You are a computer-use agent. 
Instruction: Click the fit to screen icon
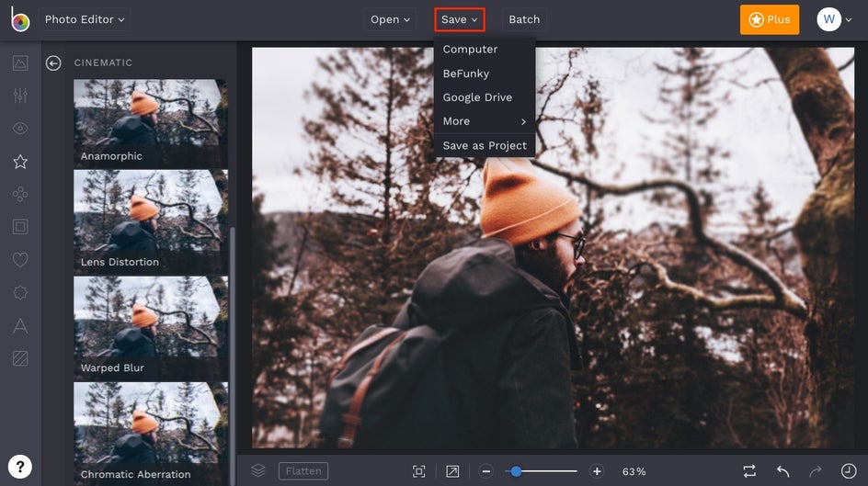(x=419, y=471)
